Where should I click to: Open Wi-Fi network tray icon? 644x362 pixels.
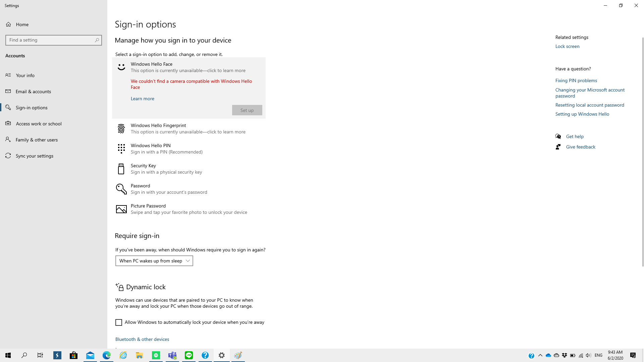click(581, 355)
